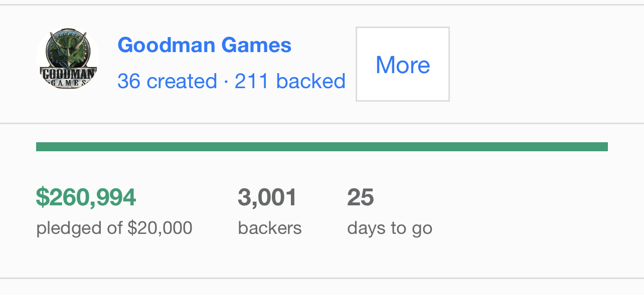Open the Goodman Games creator name link
Viewport: 644px width, 295px height.
204,45
